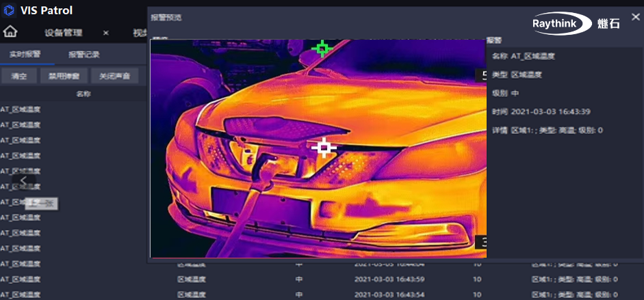Click the Raythink logo
Viewport: 644px width, 300px height.
pyautogui.click(x=576, y=23)
